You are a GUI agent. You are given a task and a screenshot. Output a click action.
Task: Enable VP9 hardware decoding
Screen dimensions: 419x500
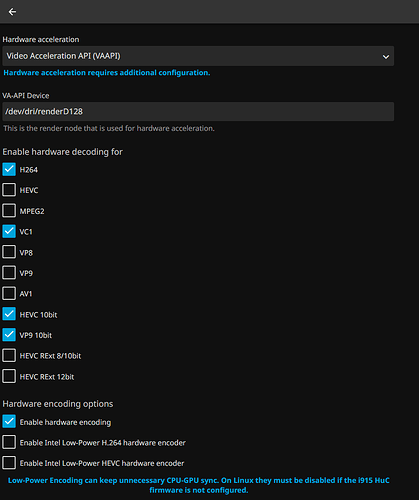tap(9, 273)
